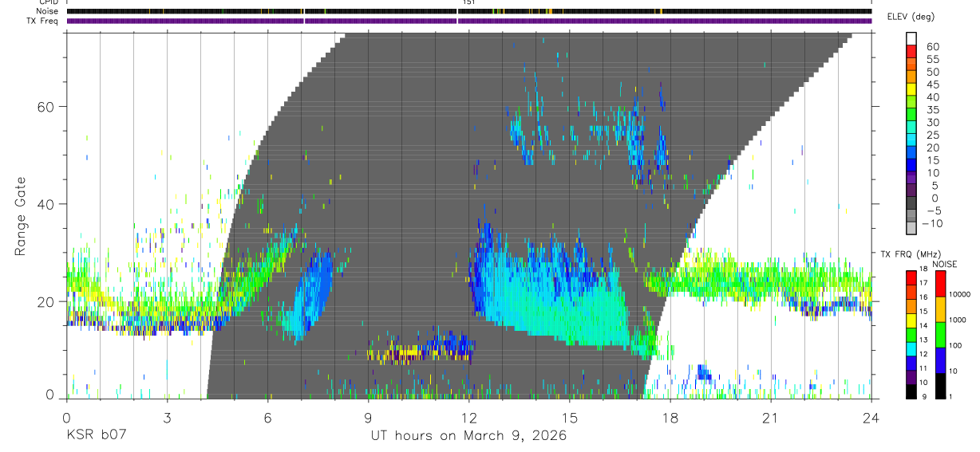Click TX FRQ scale value '17'
This screenshot has height=452, width=980.
[x=923, y=283]
